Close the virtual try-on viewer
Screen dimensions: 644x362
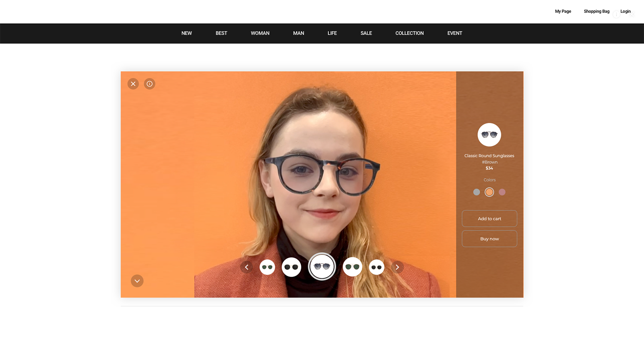133,84
